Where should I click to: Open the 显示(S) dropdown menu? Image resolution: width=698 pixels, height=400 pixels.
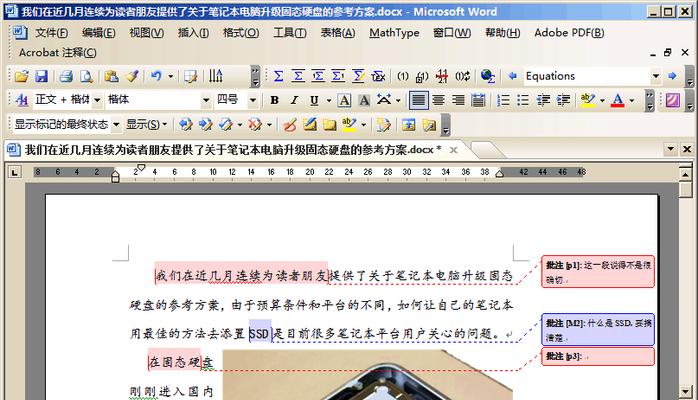pos(147,125)
